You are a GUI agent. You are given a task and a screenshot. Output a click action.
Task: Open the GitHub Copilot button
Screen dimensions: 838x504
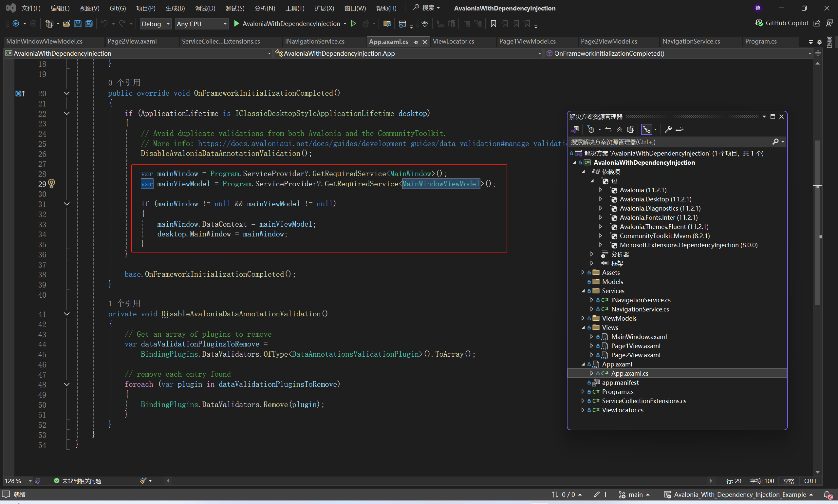pyautogui.click(x=782, y=23)
